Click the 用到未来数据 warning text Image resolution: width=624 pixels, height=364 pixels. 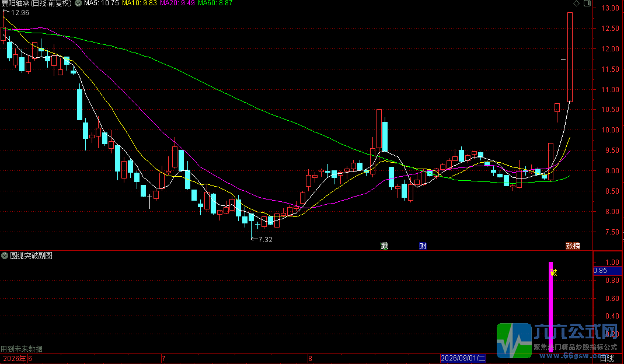click(22, 349)
